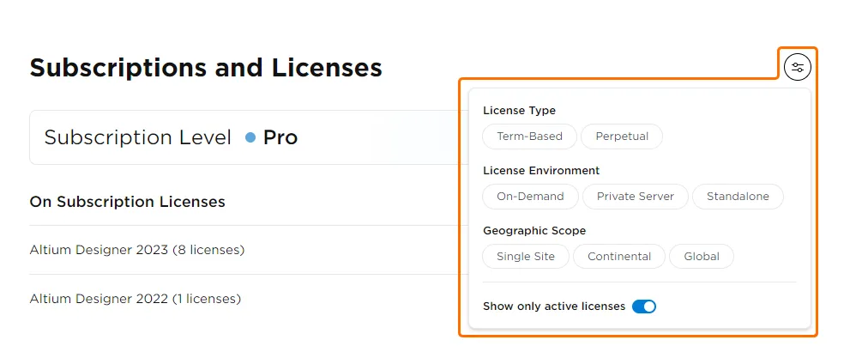
Task: Click the Subscriptions and Licenses heading
Action: coord(206,68)
